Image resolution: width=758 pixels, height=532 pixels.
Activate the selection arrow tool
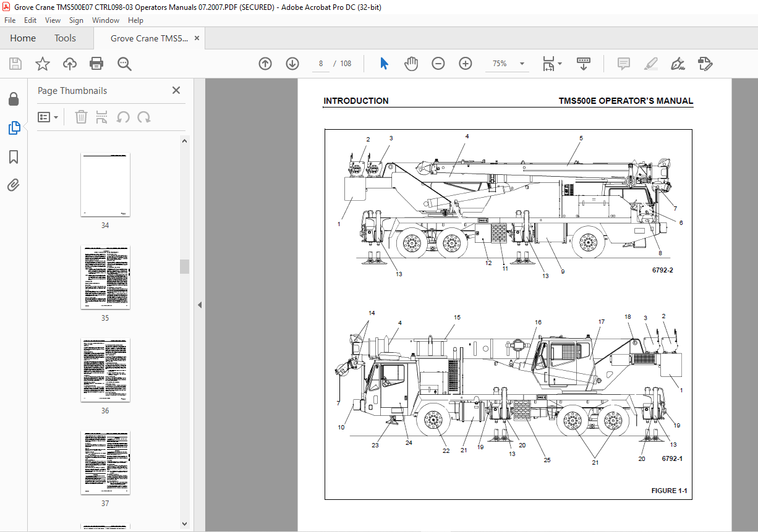coord(384,64)
